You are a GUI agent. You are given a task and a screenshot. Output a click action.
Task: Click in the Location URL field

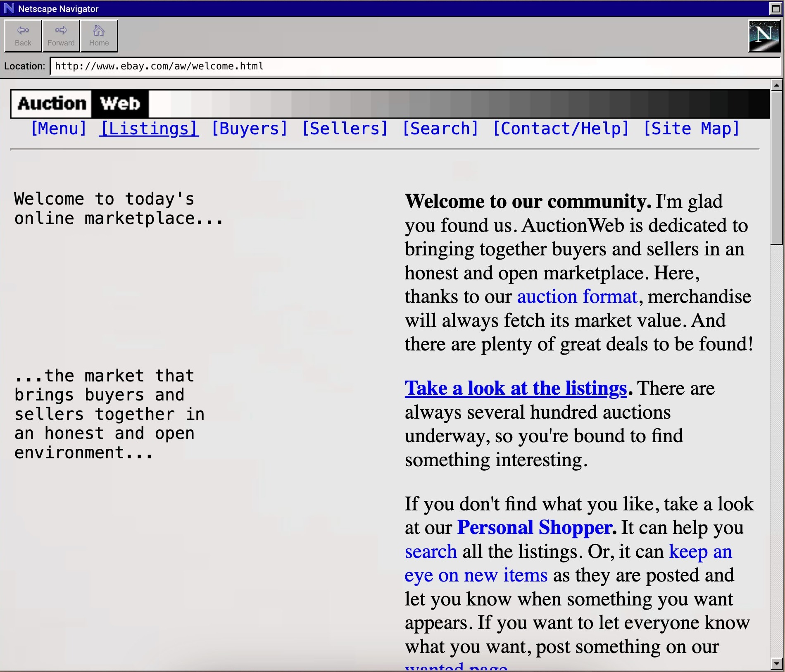[413, 66]
